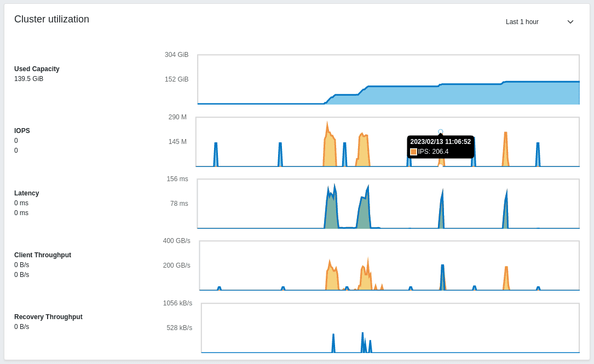The image size is (594, 364).
Task: Click the chevron arrow beside Last 1 hour
Action: 570,22
